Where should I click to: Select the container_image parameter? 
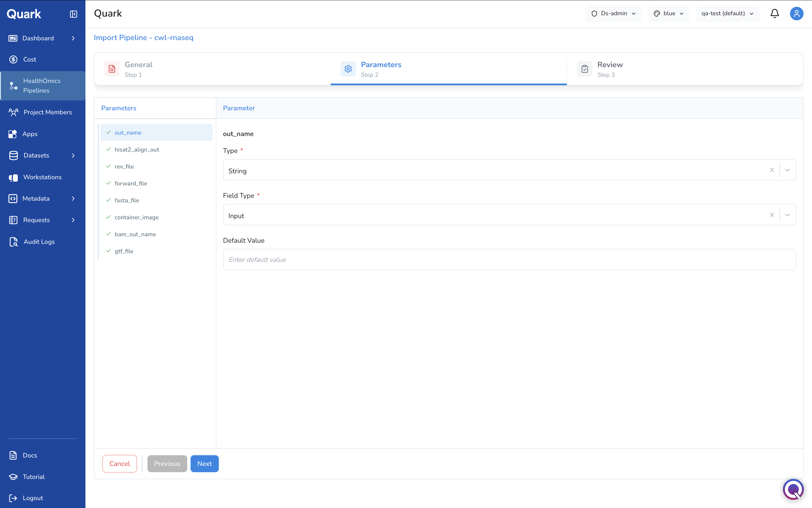tap(156, 217)
